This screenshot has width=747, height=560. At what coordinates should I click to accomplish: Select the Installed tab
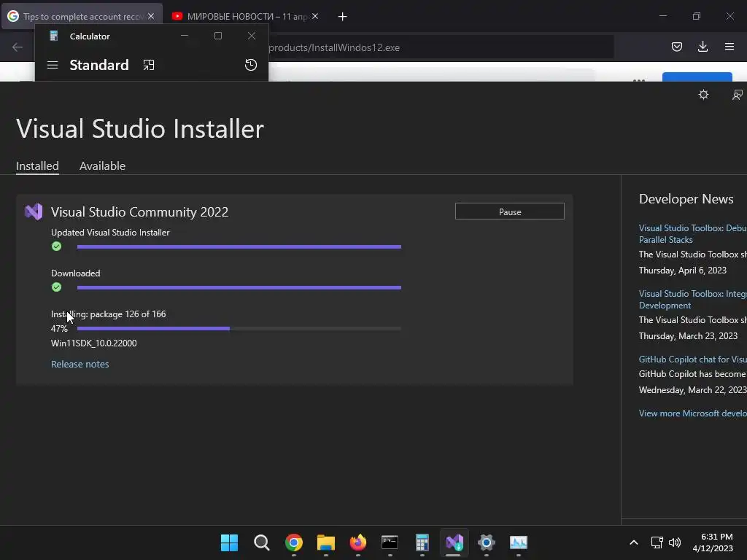click(37, 166)
